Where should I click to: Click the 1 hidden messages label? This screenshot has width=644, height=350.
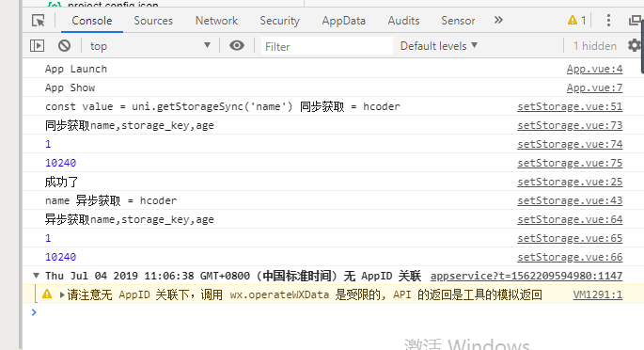point(595,46)
